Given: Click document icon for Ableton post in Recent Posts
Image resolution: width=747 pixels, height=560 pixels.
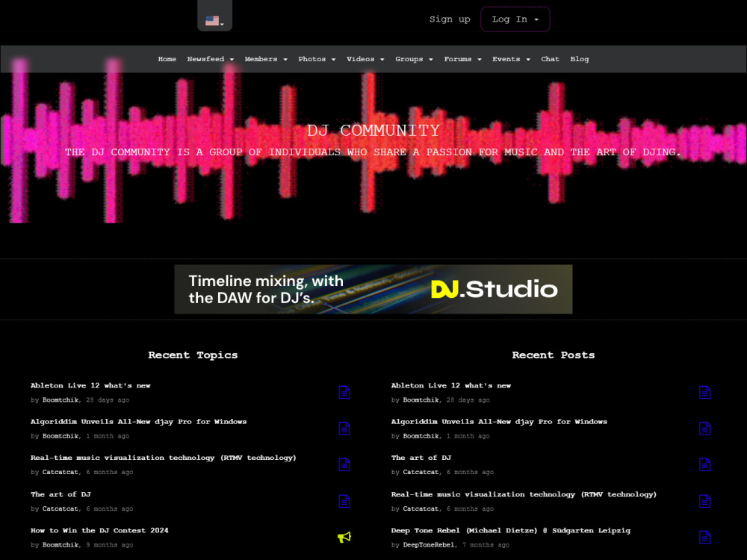Looking at the screenshot, I should pos(705,393).
